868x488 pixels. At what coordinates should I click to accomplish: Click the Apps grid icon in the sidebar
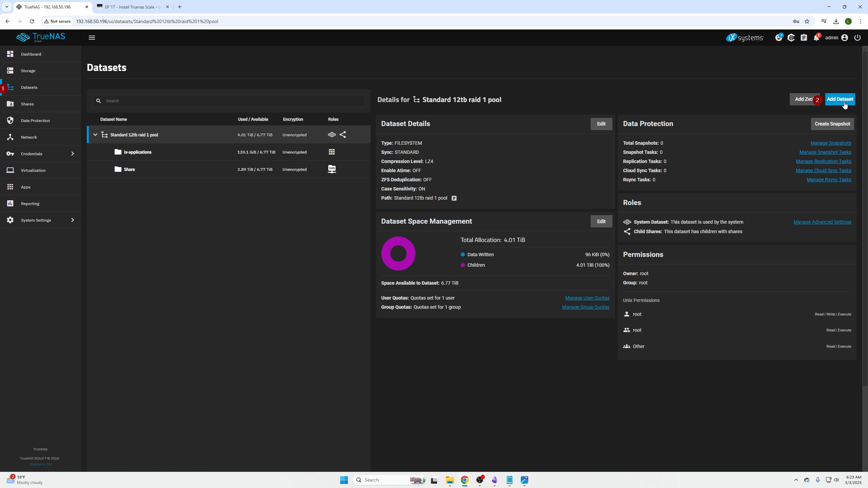(x=10, y=187)
